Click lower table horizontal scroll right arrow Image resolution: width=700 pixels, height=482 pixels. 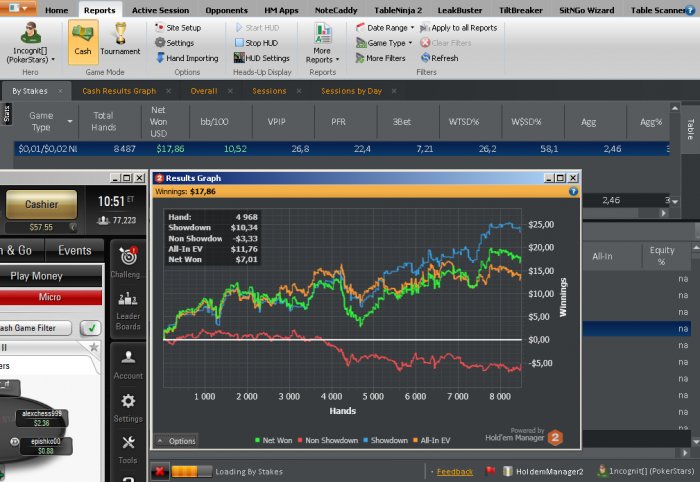click(x=685, y=453)
